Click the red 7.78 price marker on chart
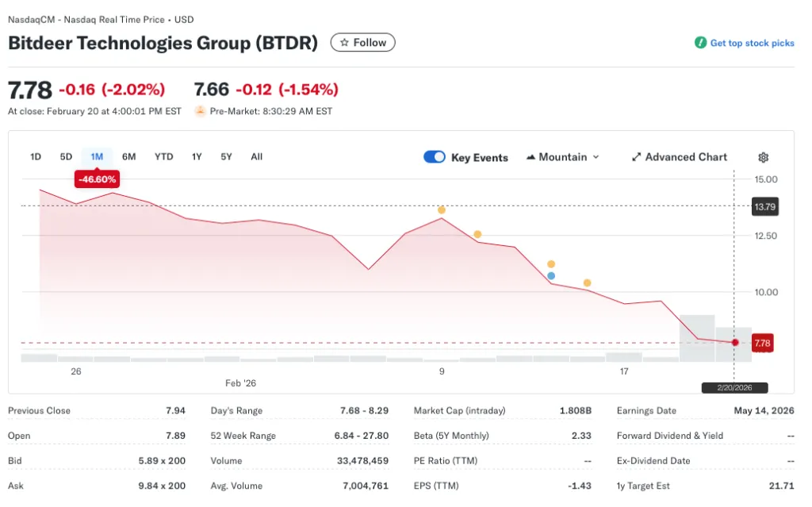The image size is (812, 507). (x=735, y=343)
